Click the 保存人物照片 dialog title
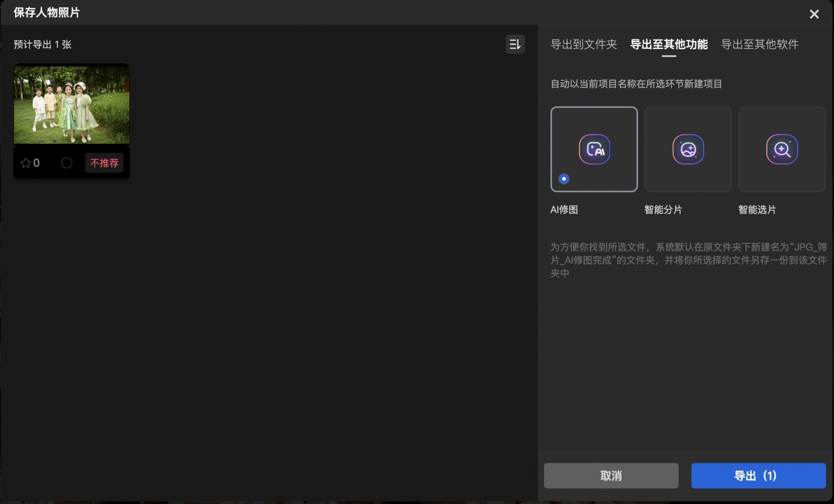Image resolution: width=834 pixels, height=504 pixels. [x=46, y=13]
